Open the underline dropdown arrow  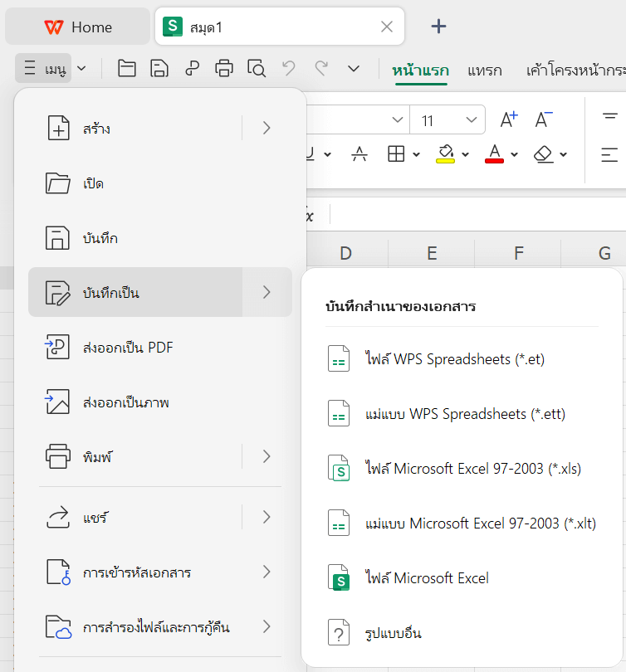[328, 154]
